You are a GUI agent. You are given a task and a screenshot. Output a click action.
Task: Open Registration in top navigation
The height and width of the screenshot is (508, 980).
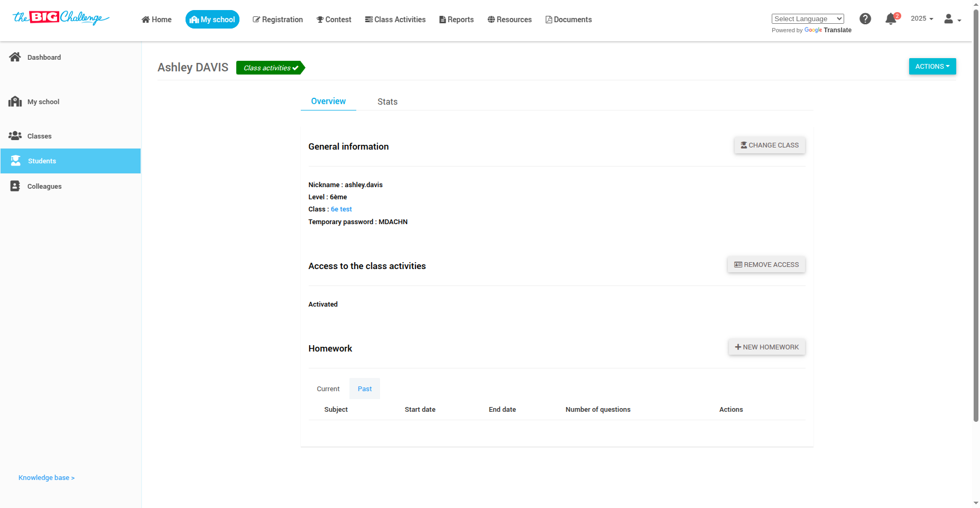(x=278, y=20)
